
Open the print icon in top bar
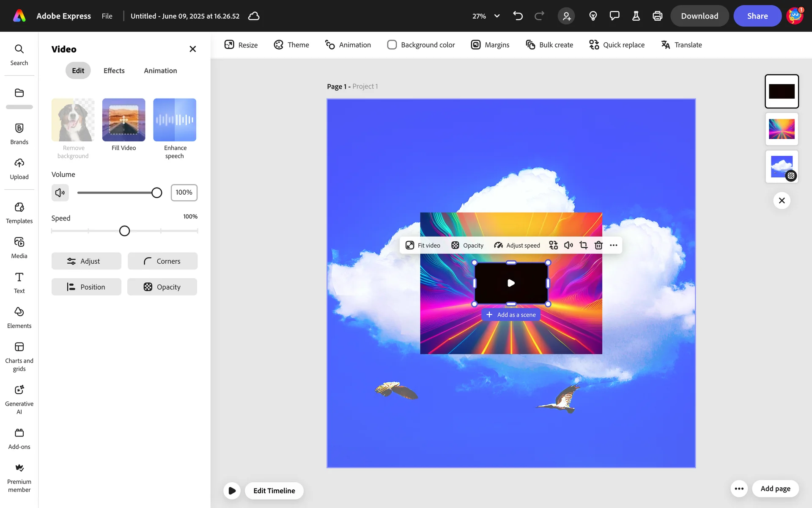click(x=657, y=16)
